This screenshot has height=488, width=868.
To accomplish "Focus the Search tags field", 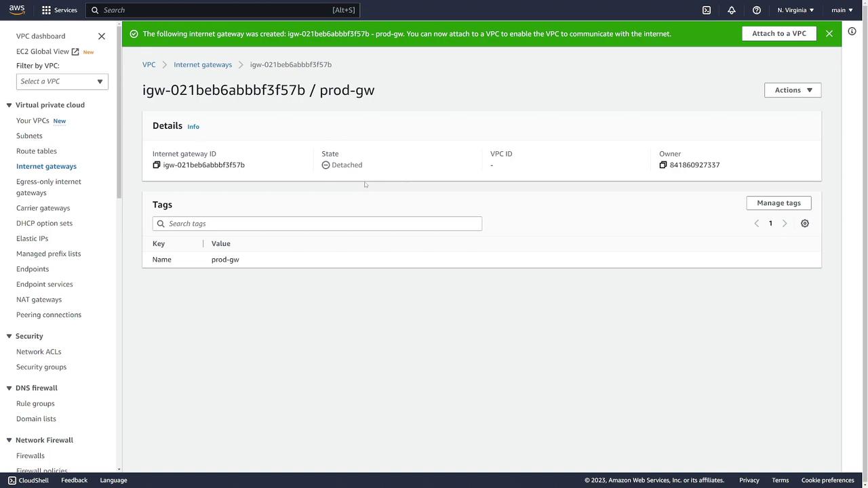I will (x=317, y=224).
